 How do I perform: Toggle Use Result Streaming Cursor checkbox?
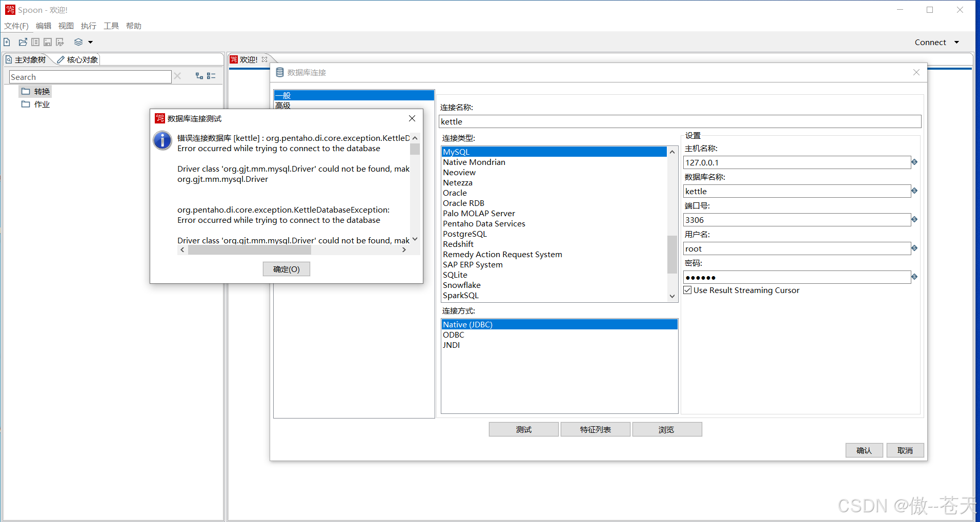[x=688, y=290]
